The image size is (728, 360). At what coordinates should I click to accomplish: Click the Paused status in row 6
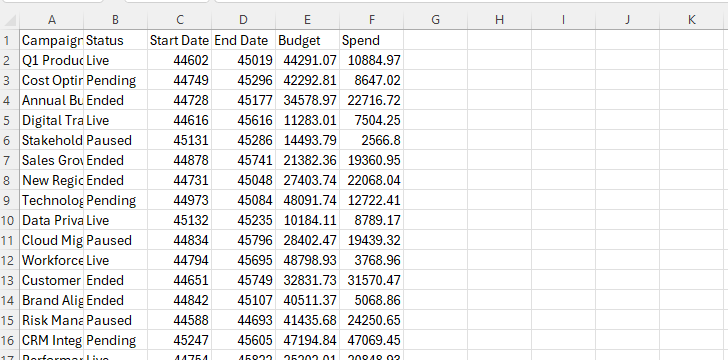[116, 140]
